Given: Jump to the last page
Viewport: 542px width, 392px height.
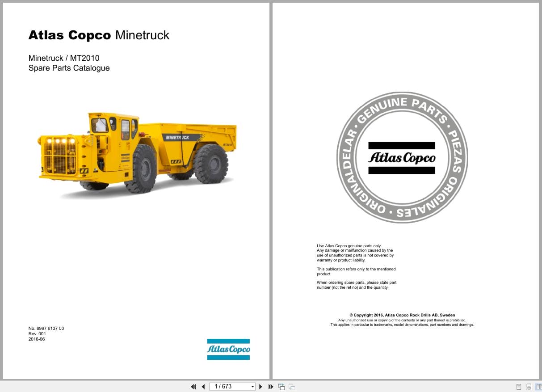Looking at the screenshot, I should [270, 387].
